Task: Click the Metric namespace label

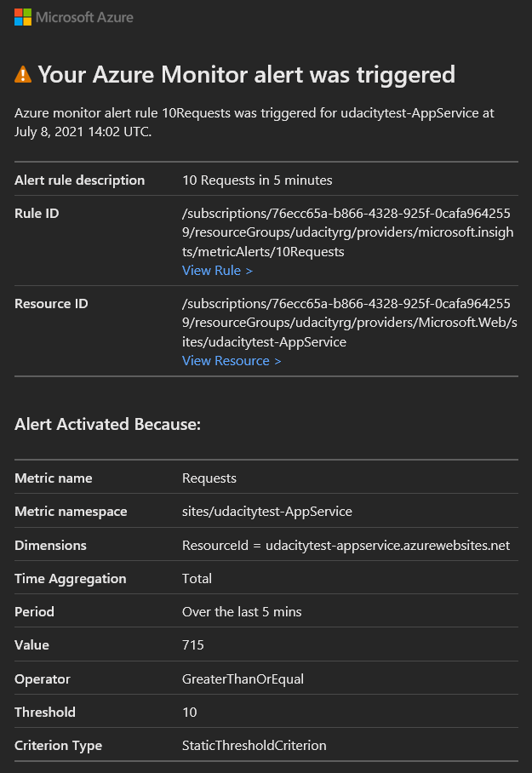Action: point(71,512)
